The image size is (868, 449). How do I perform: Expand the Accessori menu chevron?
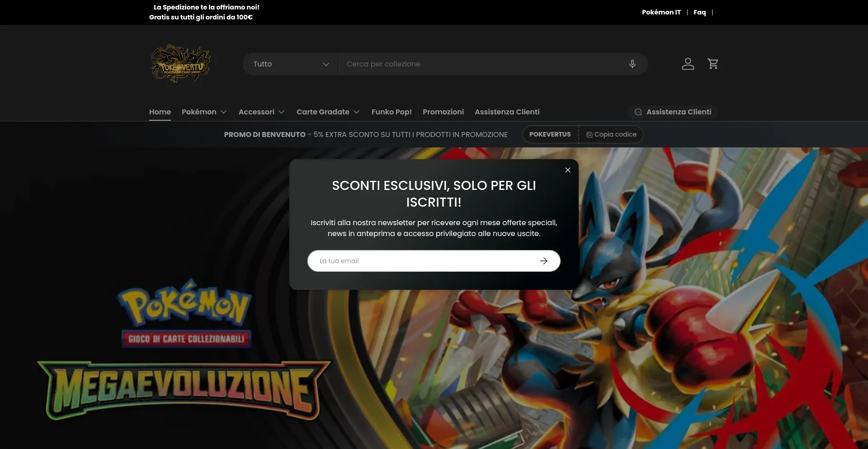coord(281,112)
